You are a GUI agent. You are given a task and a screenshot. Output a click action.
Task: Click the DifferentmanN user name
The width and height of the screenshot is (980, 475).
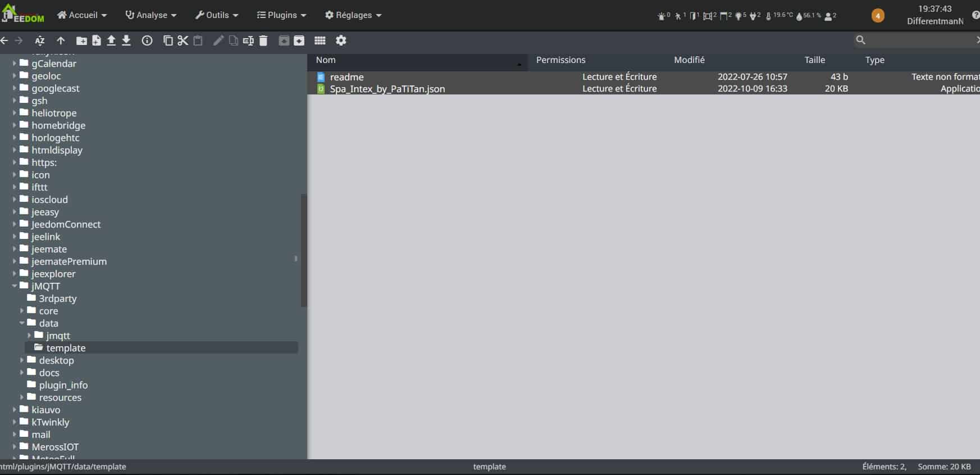(x=935, y=21)
